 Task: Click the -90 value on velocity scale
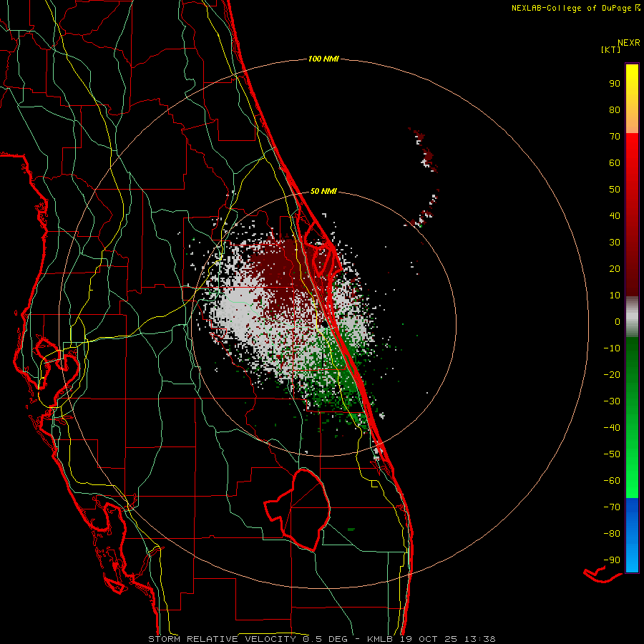click(612, 560)
